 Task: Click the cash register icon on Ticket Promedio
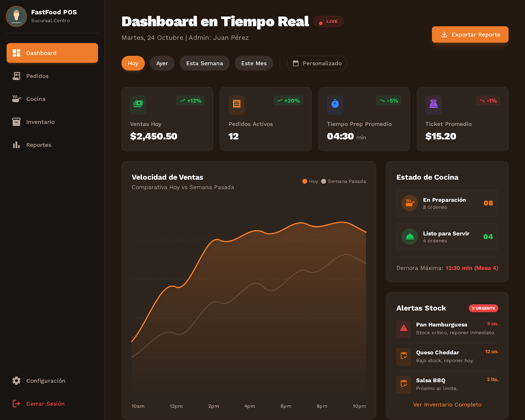point(433,105)
